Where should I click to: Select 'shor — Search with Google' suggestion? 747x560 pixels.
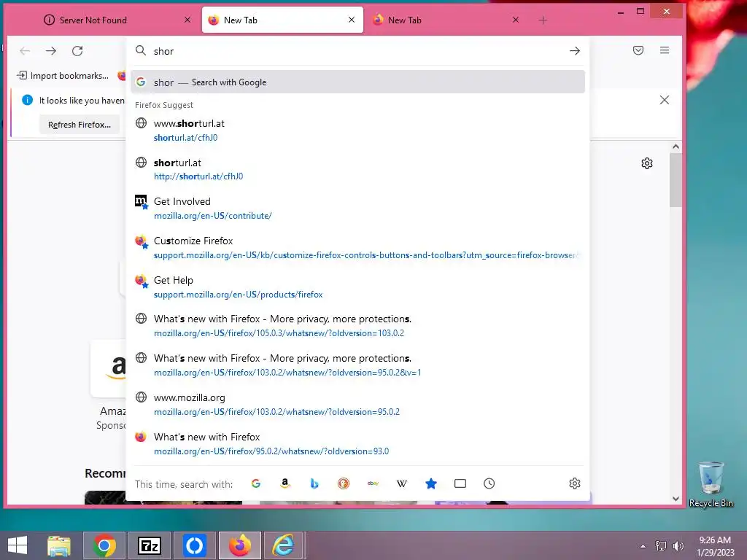[x=357, y=82]
